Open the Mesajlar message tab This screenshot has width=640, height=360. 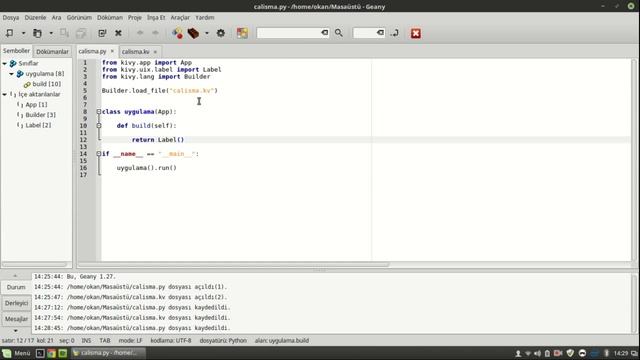(16, 319)
